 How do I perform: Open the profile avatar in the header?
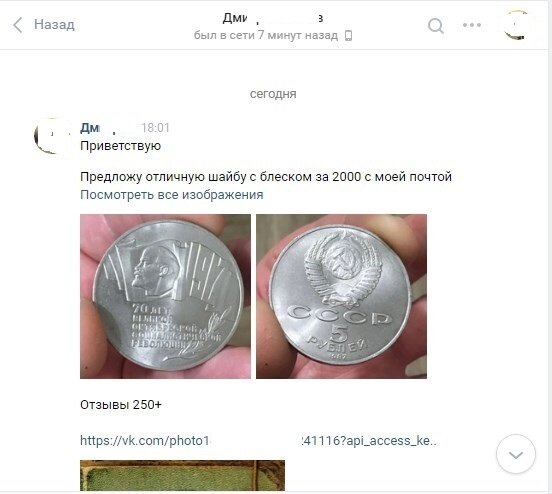516,25
